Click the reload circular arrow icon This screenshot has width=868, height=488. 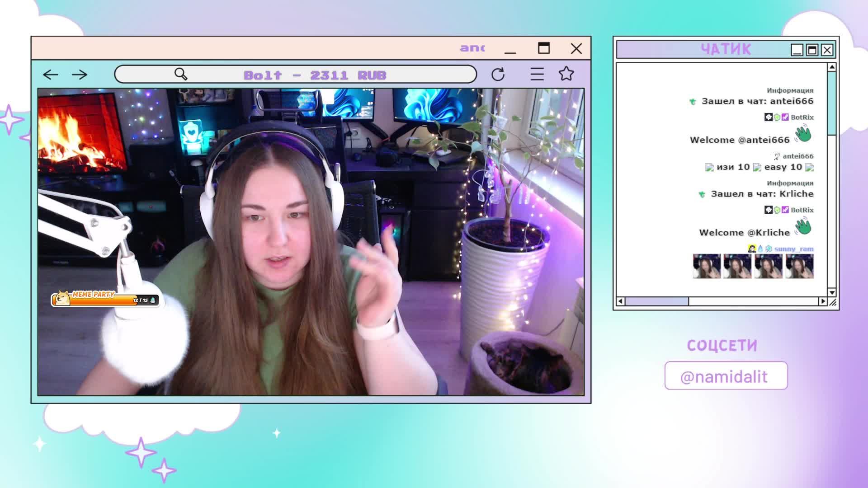point(498,75)
